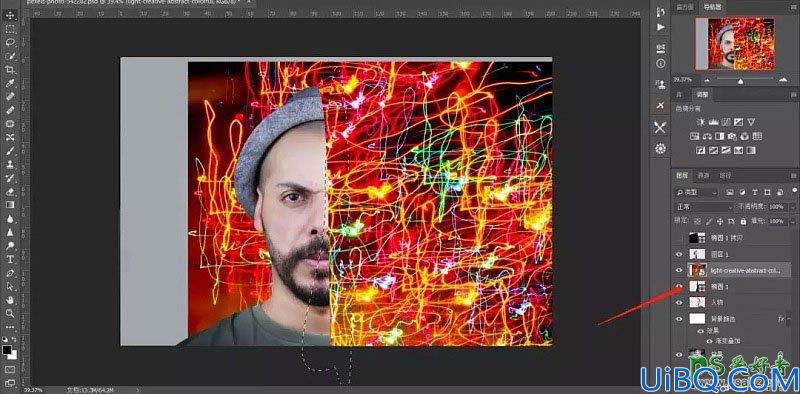Select the Eyedropper tool

tap(9, 83)
